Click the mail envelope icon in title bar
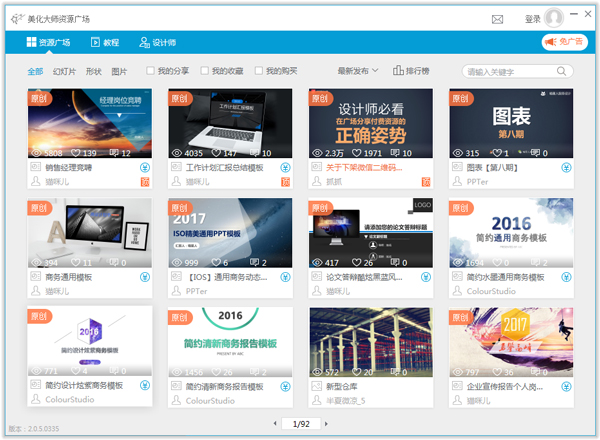600x440 pixels. (x=497, y=18)
